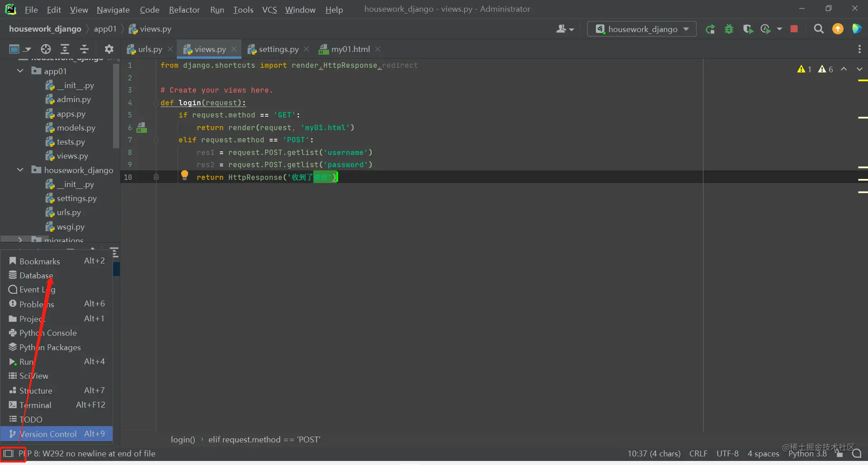Click housework_django breadcrumb in navigation bar

pyautogui.click(x=45, y=29)
